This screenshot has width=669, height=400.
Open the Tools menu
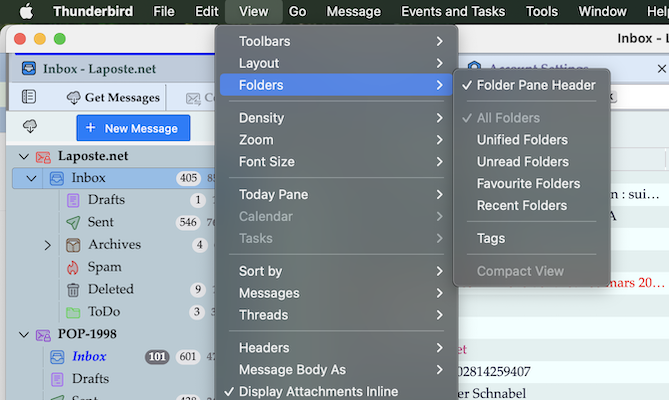pos(542,12)
